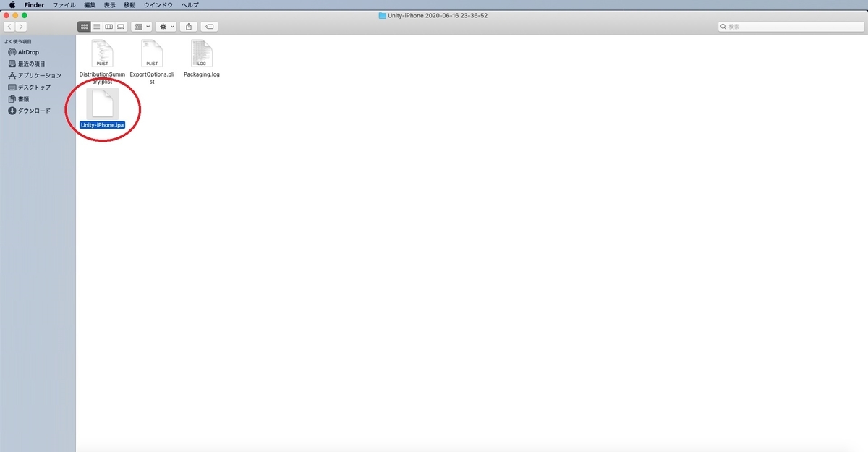Screen dimensions: 868x452
Task: Open the Apple menu
Action: pyautogui.click(x=12, y=4)
